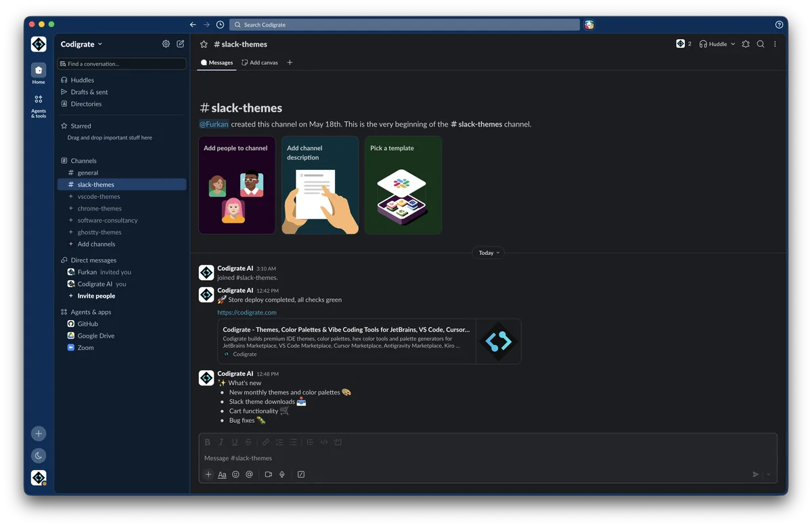Open the Today date dropdown
The image size is (812, 527).
pyautogui.click(x=489, y=253)
